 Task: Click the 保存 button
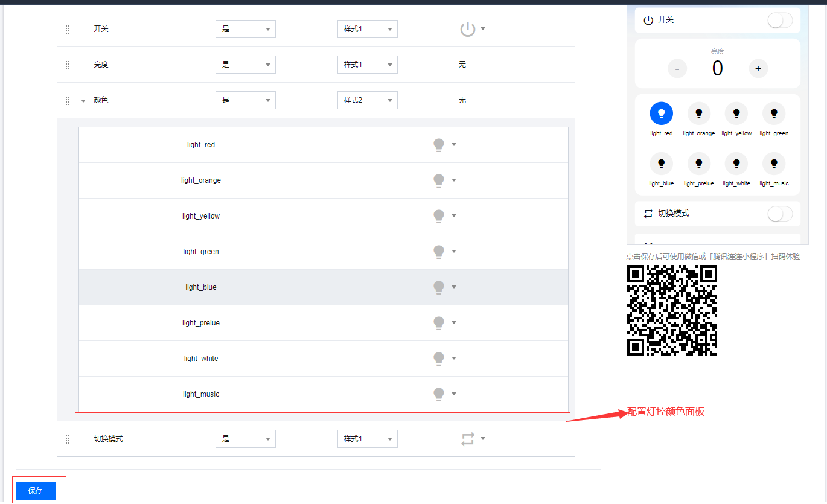pyautogui.click(x=36, y=491)
